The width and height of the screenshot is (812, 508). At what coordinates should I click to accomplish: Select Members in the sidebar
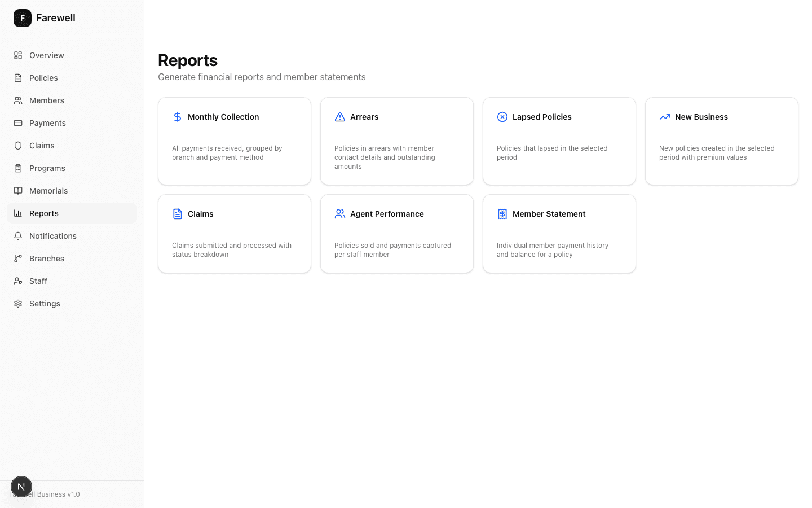coord(46,100)
